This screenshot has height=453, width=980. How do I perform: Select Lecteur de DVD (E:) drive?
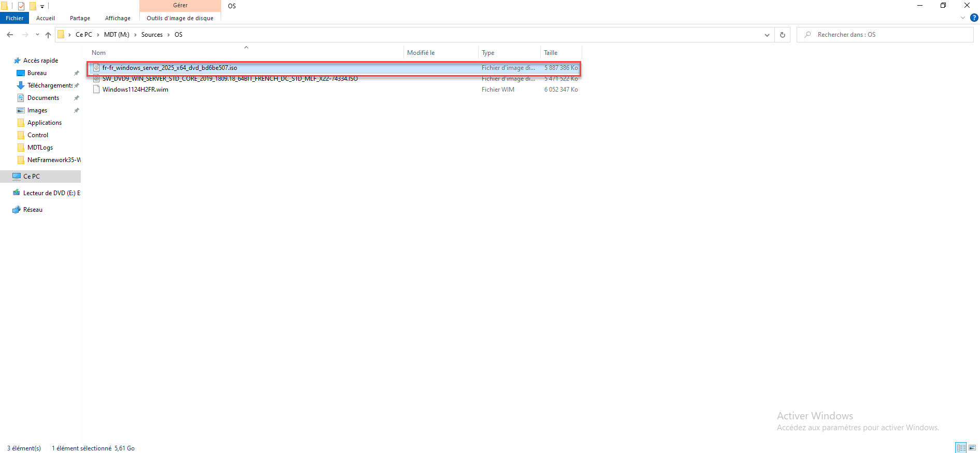coord(51,193)
